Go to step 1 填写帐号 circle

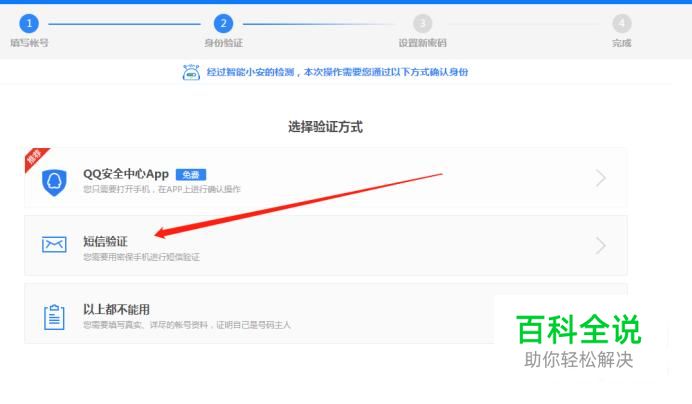pos(29,23)
